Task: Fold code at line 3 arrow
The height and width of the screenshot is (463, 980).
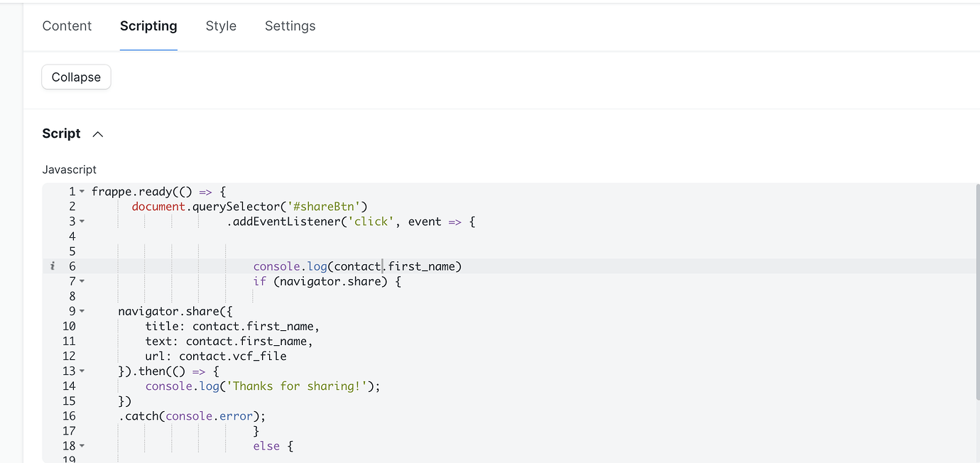Action: point(82,222)
